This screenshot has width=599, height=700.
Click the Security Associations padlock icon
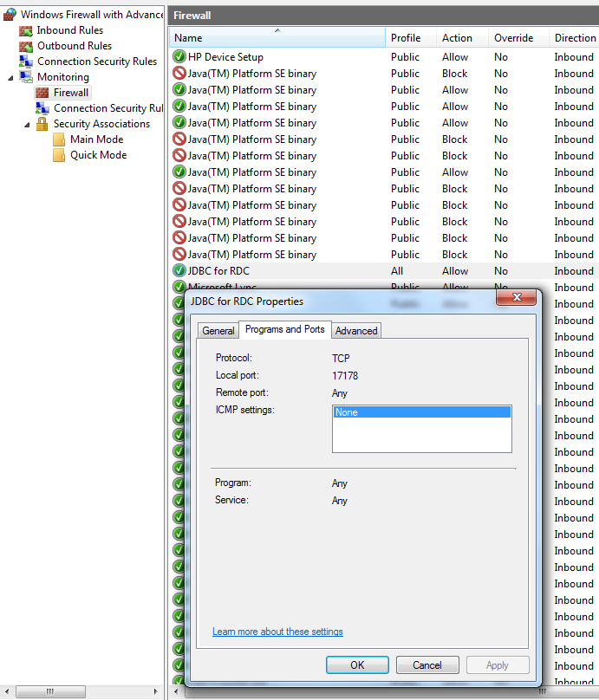42,124
